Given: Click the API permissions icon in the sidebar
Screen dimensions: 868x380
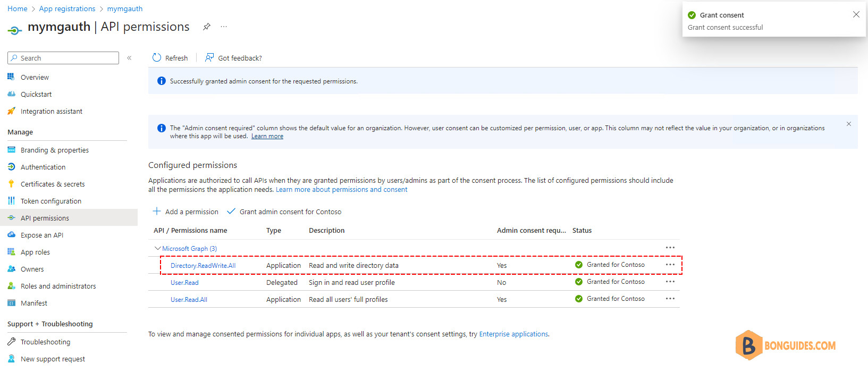Looking at the screenshot, I should 11,218.
